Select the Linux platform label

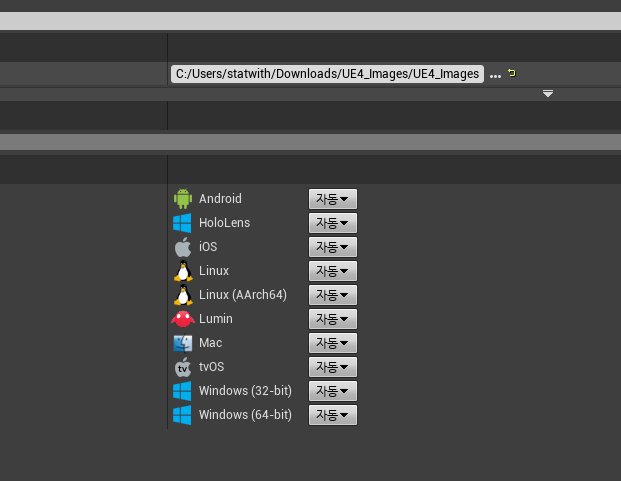(x=214, y=271)
